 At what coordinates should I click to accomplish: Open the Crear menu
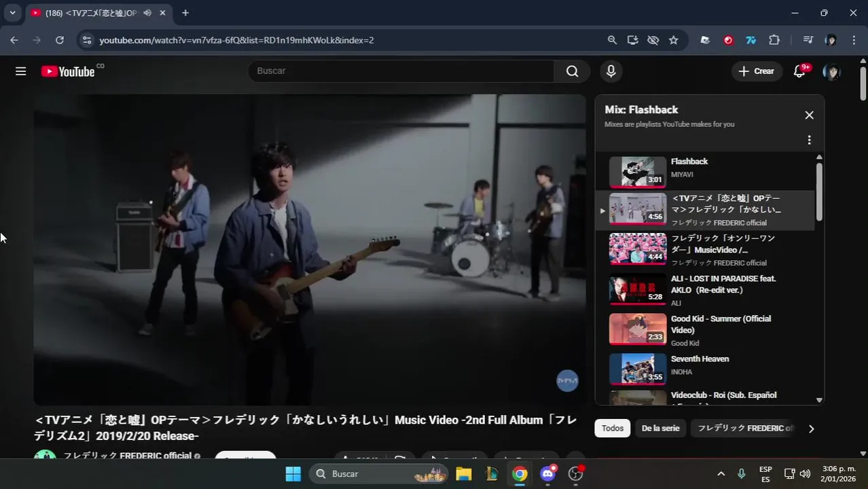(x=757, y=71)
